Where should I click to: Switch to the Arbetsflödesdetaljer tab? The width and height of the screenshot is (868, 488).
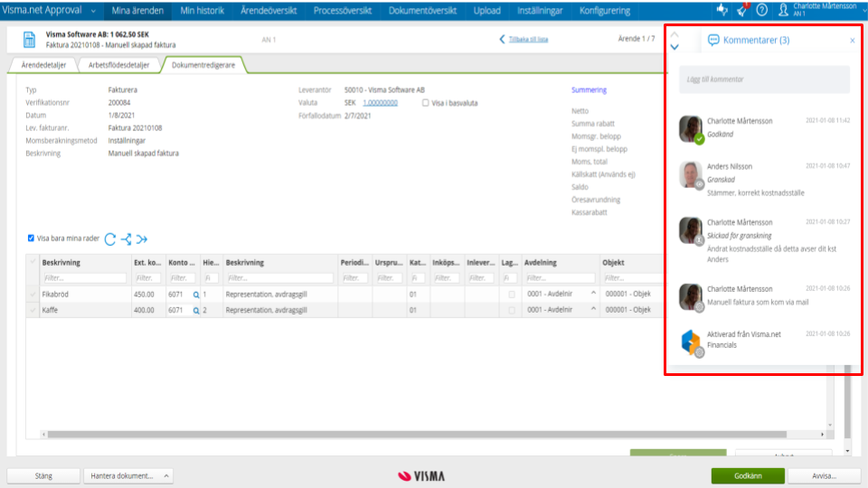coord(119,65)
